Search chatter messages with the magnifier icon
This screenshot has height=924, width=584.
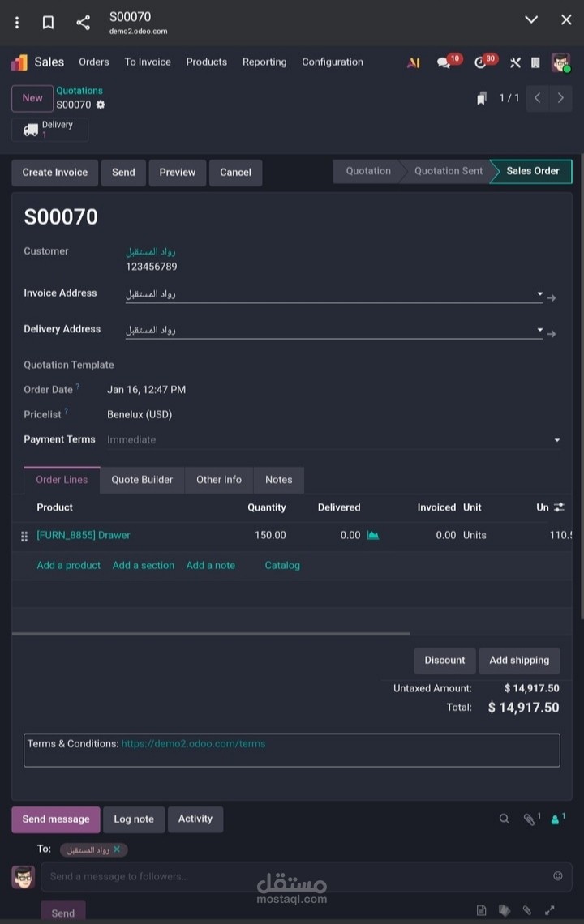(x=505, y=819)
